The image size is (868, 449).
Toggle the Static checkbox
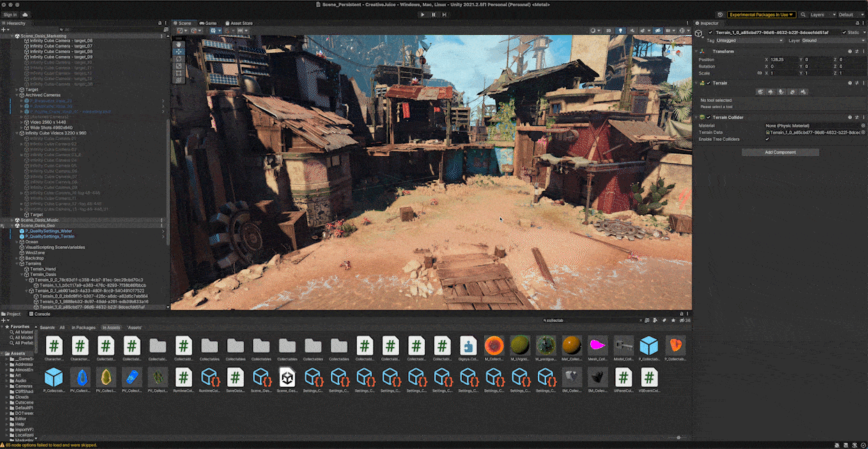click(844, 32)
